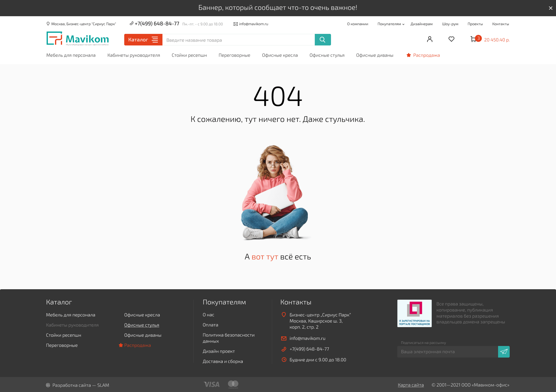Expand the Покупателям dropdown
This screenshot has width=556, height=392.
[391, 24]
